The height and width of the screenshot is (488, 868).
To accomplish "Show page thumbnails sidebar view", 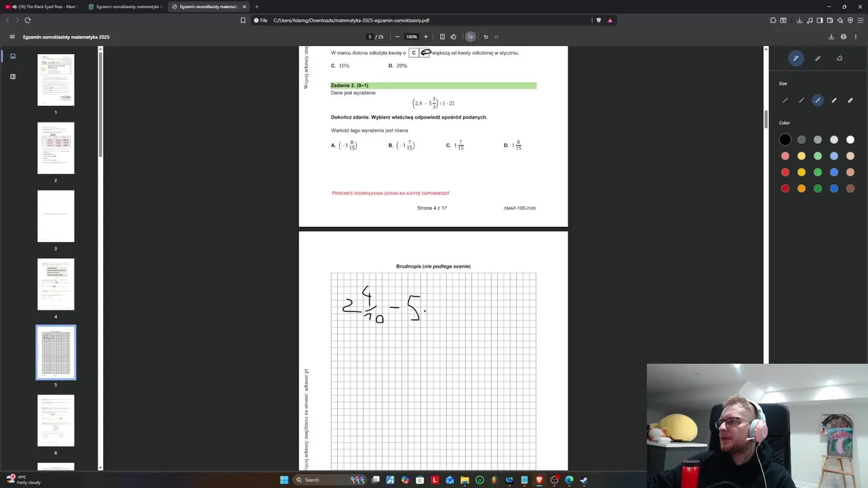I will click(12, 56).
